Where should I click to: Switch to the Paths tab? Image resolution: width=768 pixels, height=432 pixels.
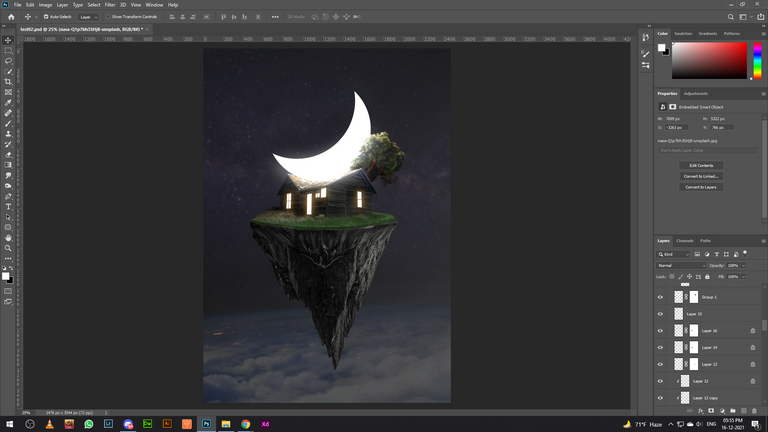(x=705, y=241)
